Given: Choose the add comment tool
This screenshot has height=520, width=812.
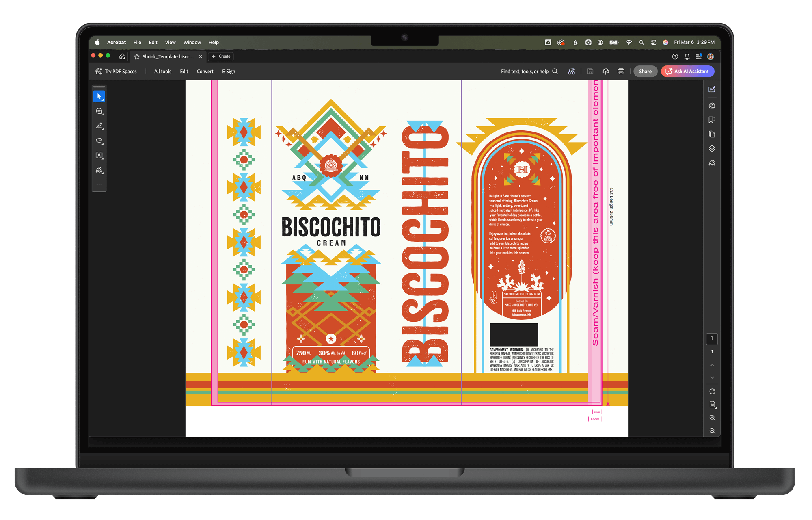Looking at the screenshot, I should tap(99, 111).
